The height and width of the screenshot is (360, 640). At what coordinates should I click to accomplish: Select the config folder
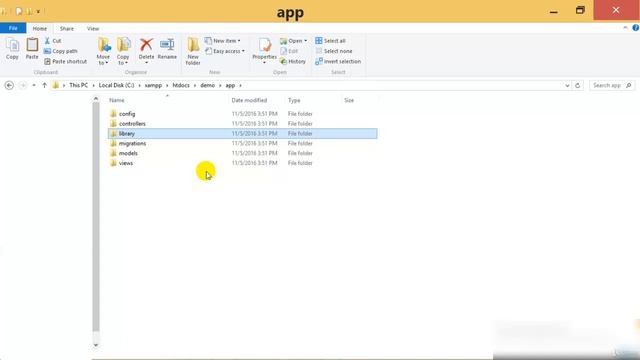click(x=127, y=114)
